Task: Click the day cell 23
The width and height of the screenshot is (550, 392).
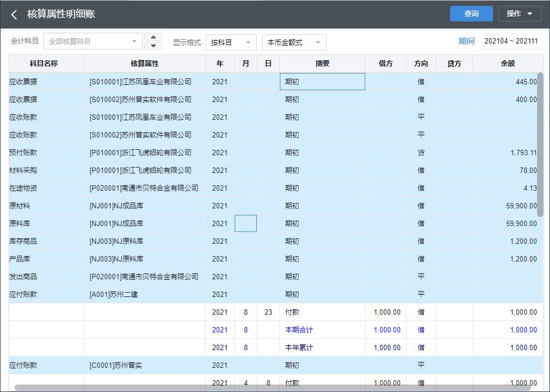Action: coord(268,313)
